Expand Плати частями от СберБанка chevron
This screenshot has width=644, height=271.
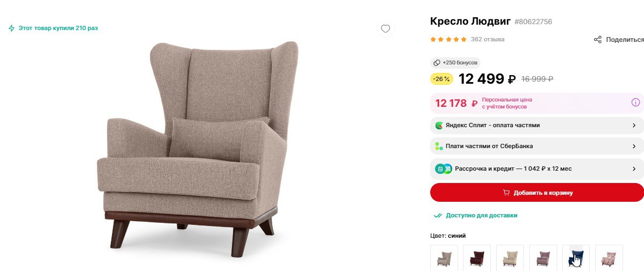634,146
